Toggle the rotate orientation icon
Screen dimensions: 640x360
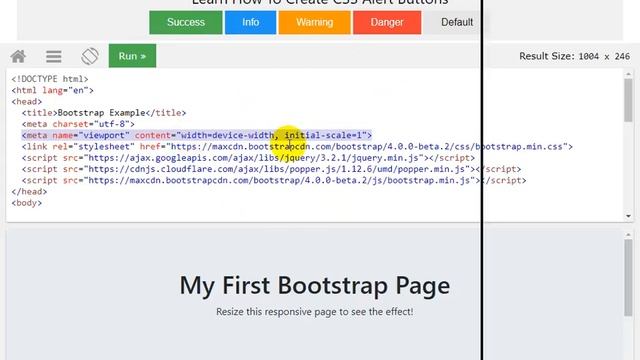[90, 56]
